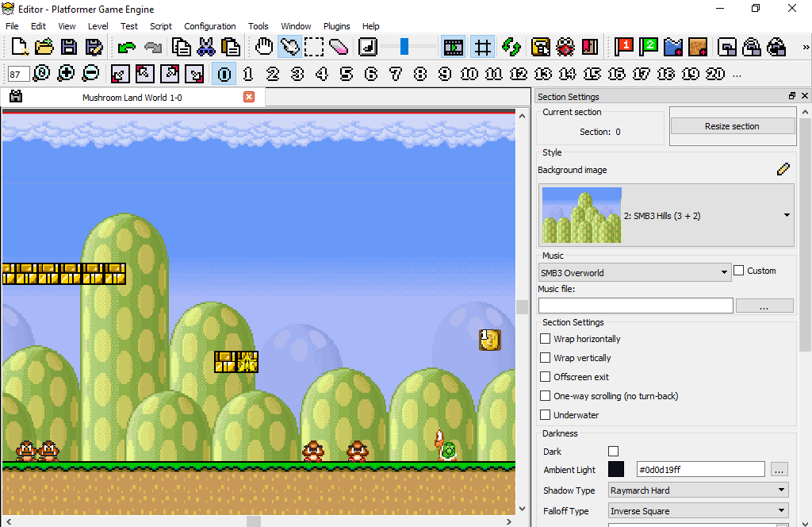
Task: Open ambient light color picker dialog
Action: (779, 470)
